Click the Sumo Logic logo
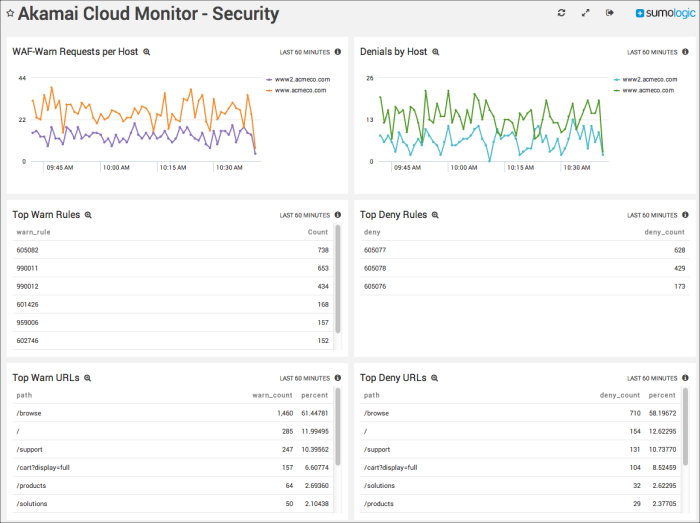 pos(663,14)
